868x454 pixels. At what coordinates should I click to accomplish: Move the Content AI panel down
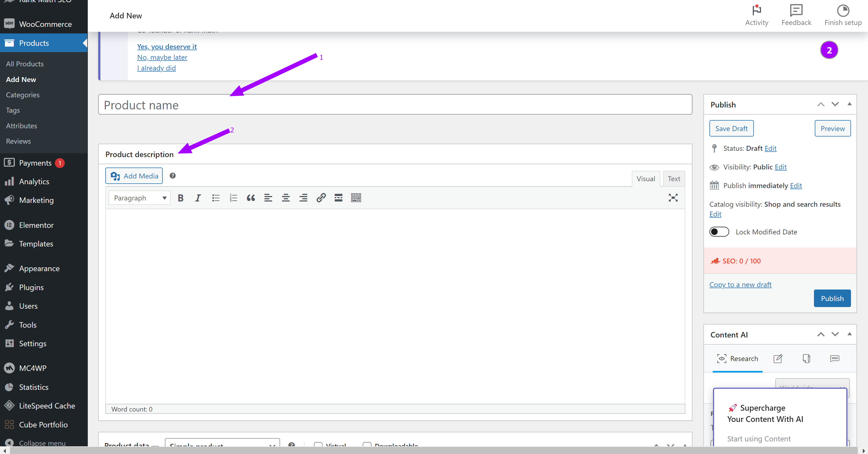[835, 334]
